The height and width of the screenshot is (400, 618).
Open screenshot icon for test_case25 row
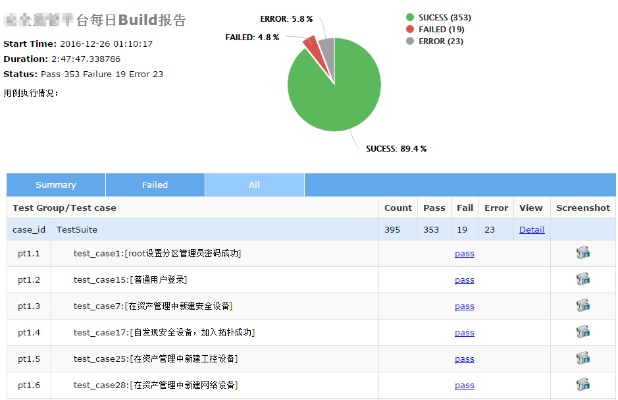[x=582, y=358]
